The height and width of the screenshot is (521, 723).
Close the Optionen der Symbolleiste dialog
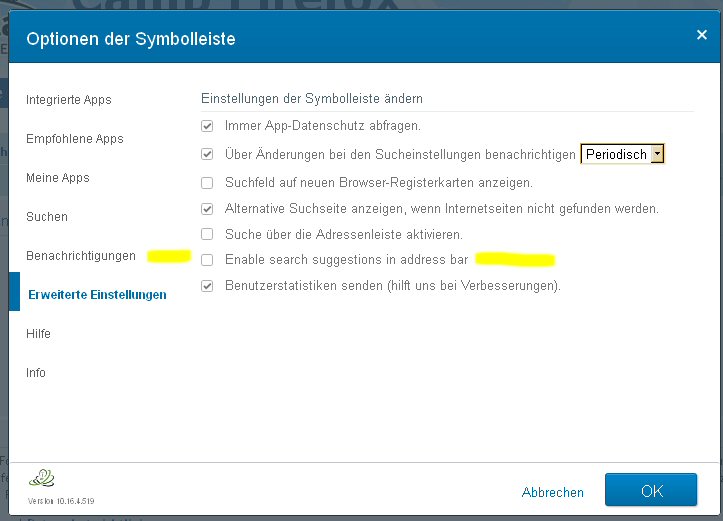tap(702, 35)
